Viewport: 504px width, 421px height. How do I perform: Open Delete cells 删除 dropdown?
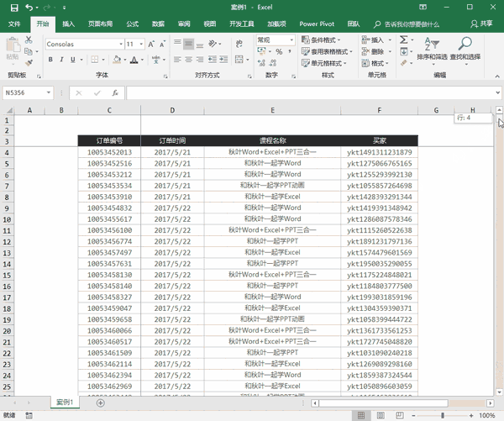click(376, 51)
